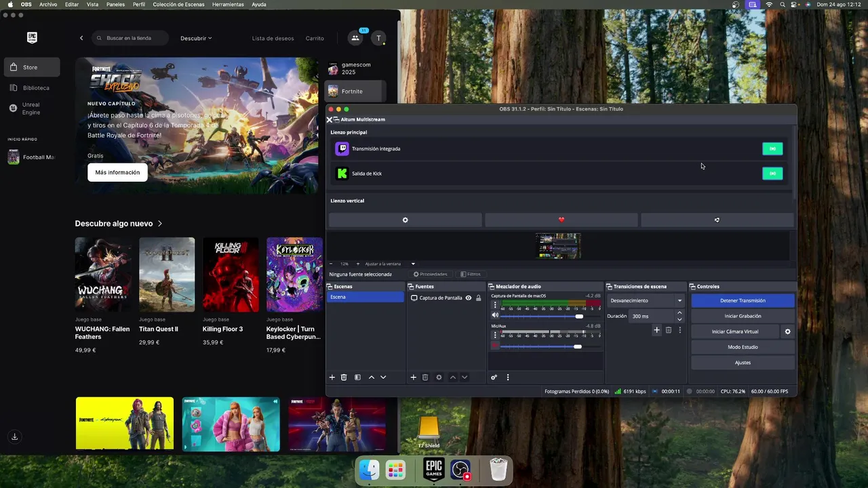Open advanced audio properties gears icon
Image resolution: width=868 pixels, height=488 pixels.
pos(494,378)
